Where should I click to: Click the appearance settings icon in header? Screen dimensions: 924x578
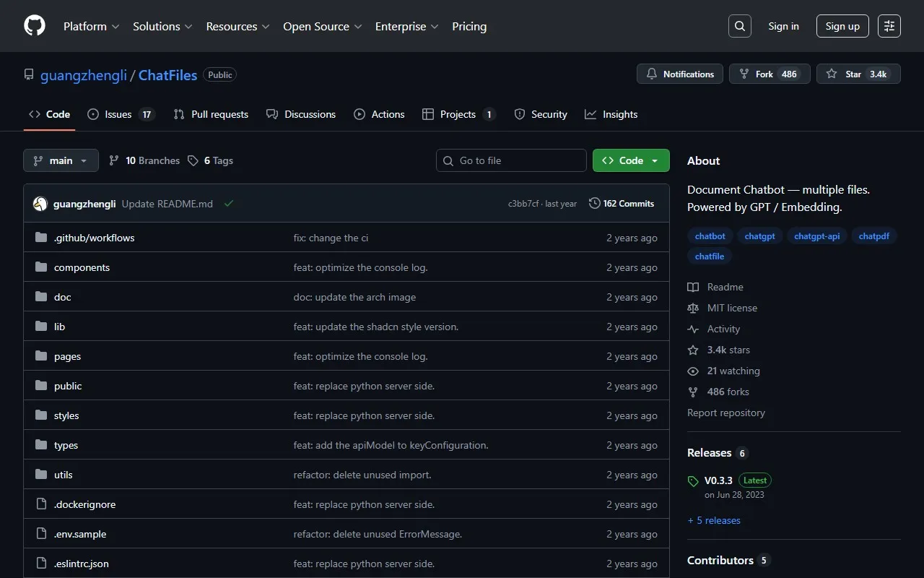click(x=889, y=26)
